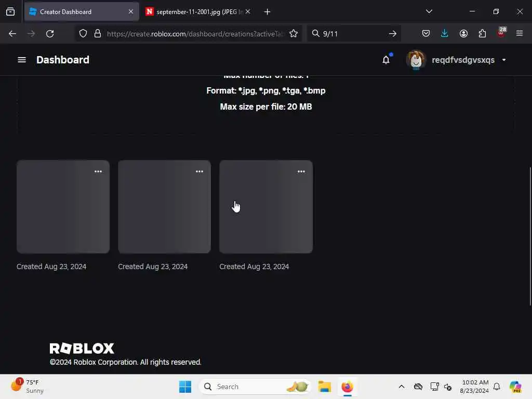Go back using browser back arrow
532x399 pixels.
point(12,34)
